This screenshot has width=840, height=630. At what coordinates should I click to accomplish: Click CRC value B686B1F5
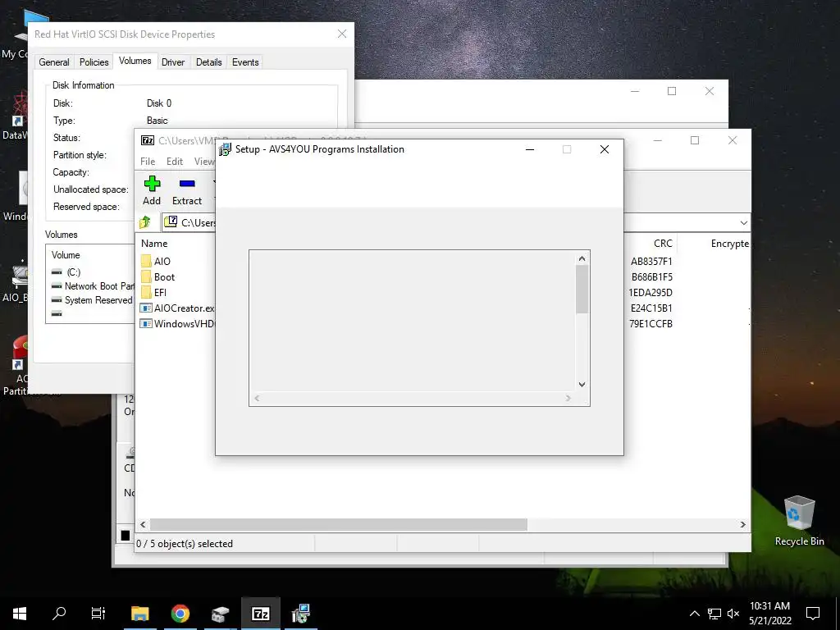[651, 277]
